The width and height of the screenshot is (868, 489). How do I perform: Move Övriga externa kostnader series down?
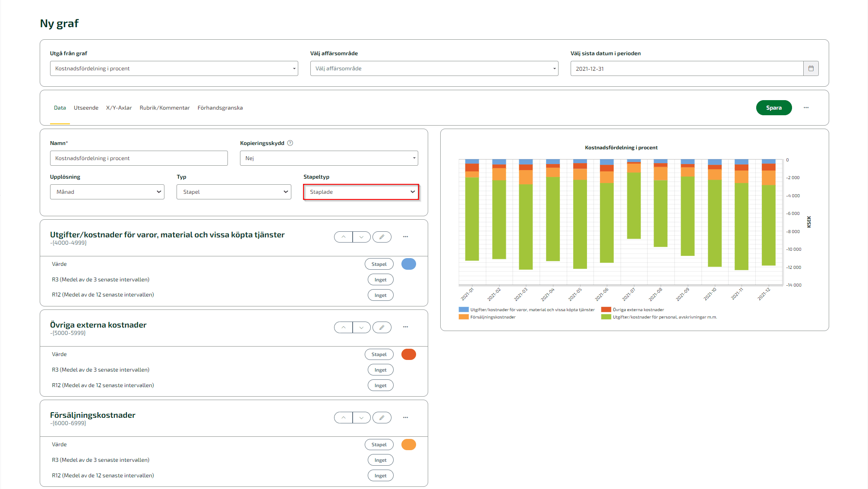[361, 327]
